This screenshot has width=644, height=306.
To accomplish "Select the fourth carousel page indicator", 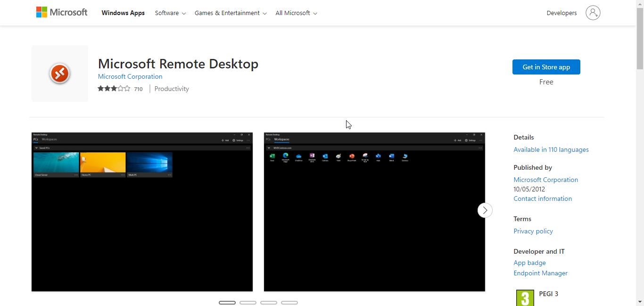I will [289, 303].
